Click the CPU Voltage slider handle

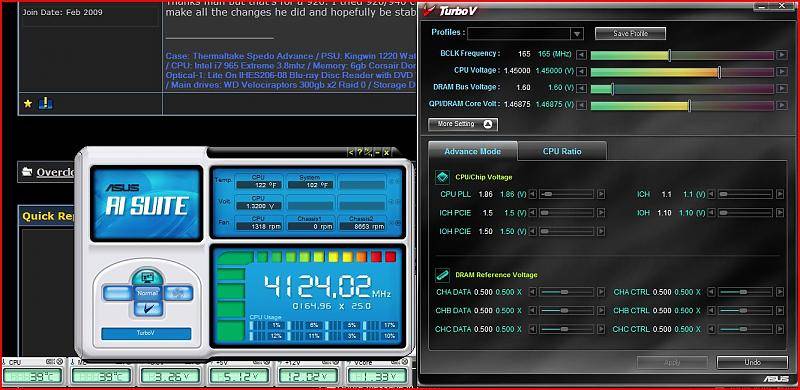(x=719, y=72)
